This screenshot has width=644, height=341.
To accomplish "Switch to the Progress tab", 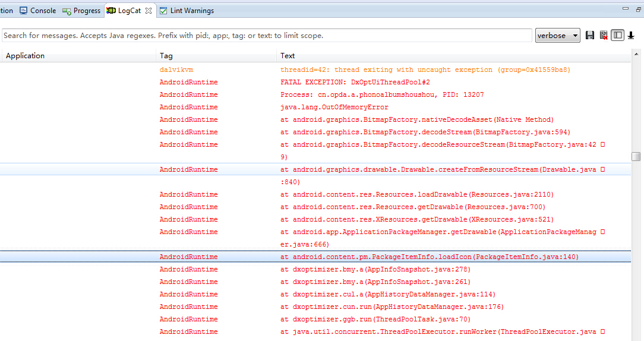I will 81,11.
